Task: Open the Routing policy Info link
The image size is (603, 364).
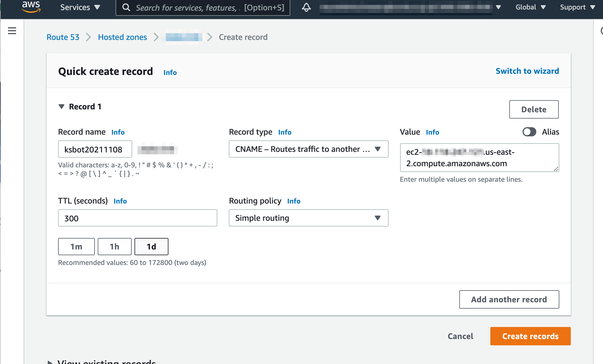Action: [294, 201]
